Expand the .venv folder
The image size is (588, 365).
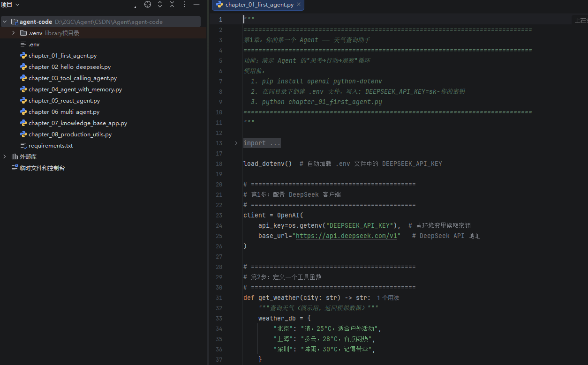point(14,33)
